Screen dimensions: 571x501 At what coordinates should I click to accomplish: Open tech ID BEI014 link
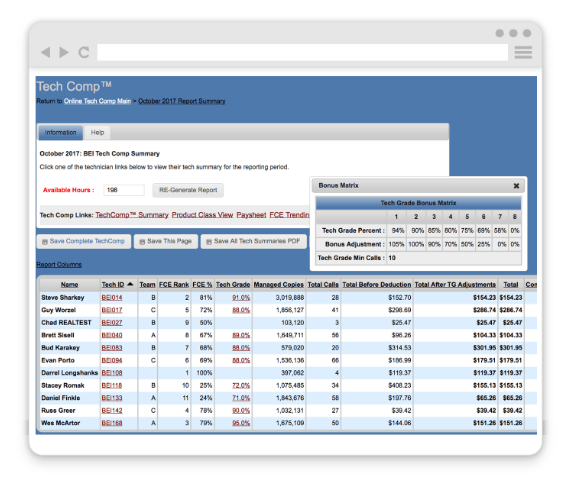click(x=112, y=298)
